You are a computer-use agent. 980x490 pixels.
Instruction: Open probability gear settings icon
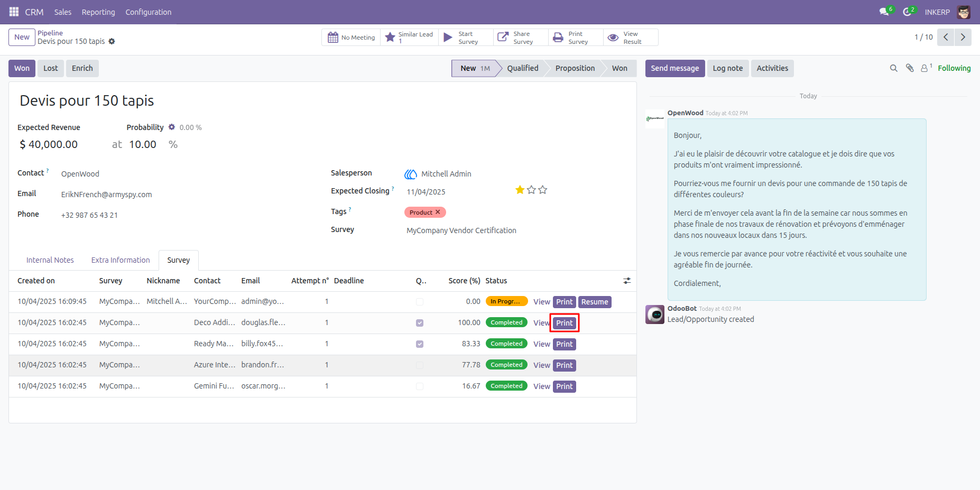[x=171, y=127]
